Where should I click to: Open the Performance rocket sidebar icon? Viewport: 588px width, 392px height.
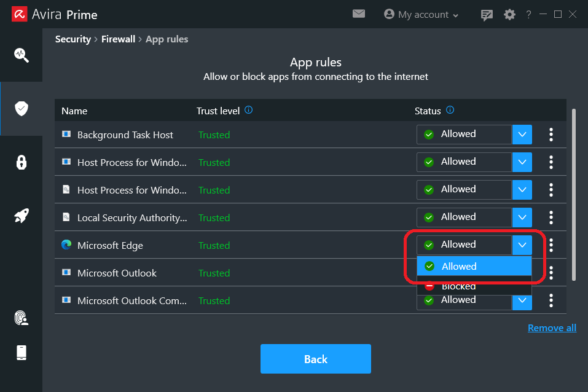tap(22, 216)
